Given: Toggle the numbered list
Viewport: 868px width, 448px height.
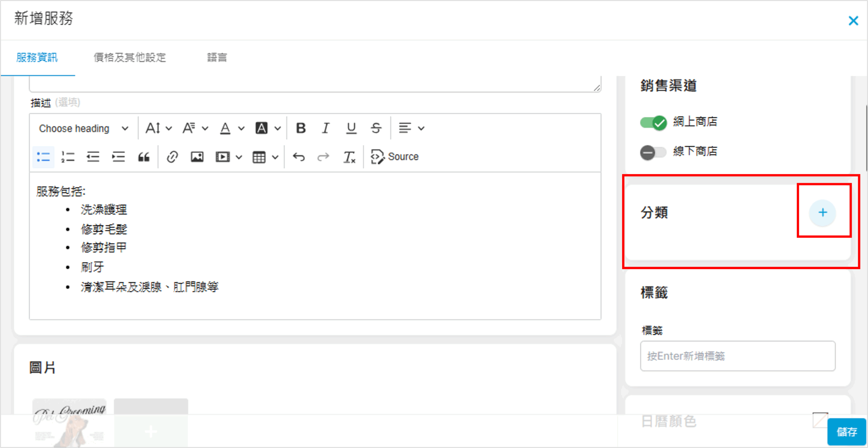Looking at the screenshot, I should (x=68, y=157).
